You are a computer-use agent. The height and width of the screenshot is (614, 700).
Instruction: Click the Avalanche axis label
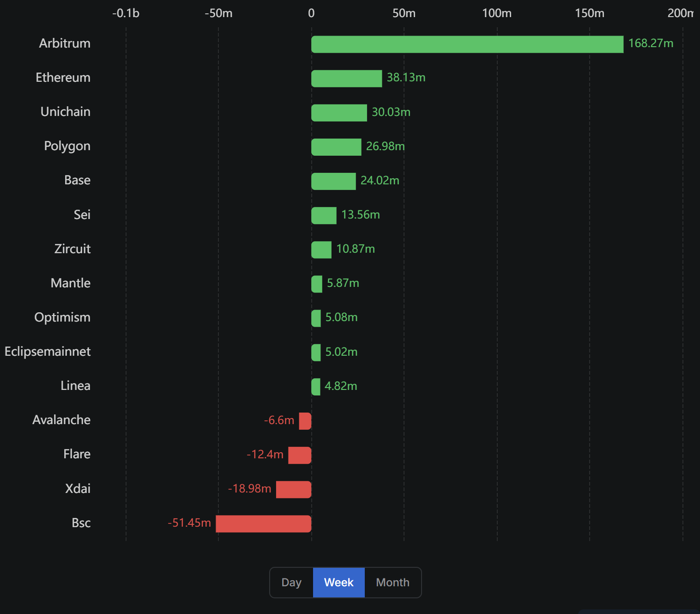[61, 420]
